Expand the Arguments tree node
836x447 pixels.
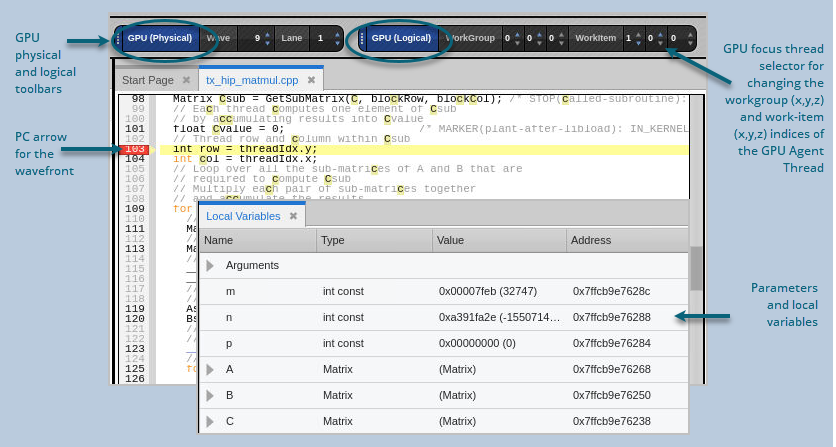point(210,266)
